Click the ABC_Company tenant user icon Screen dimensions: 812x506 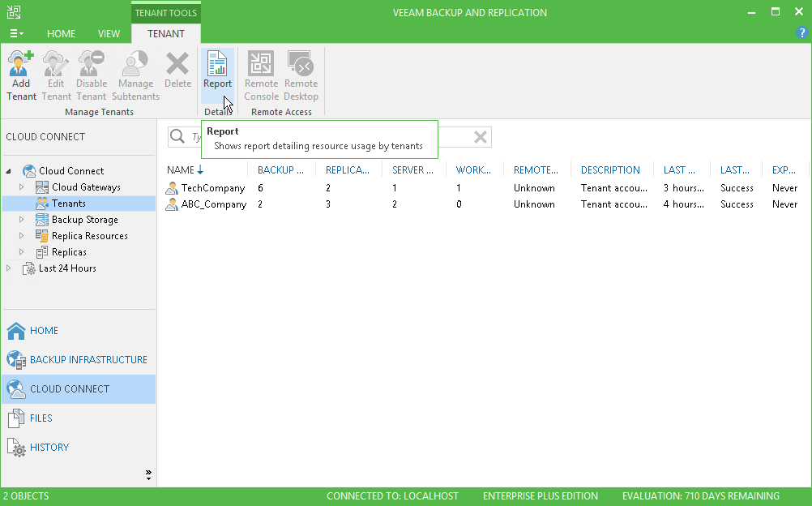tap(172, 204)
